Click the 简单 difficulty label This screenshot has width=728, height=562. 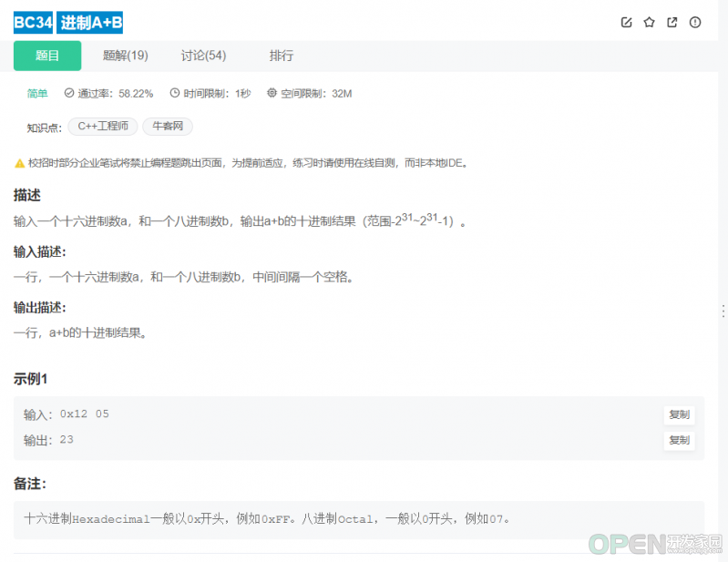[x=37, y=93]
